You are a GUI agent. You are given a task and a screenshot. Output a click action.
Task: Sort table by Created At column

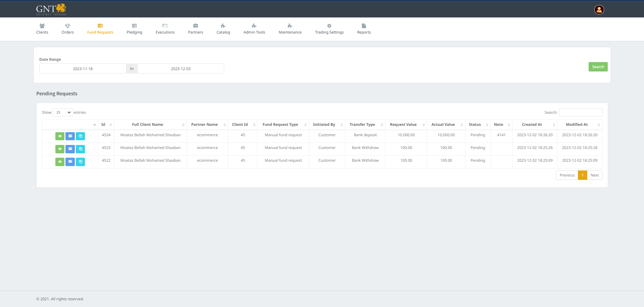535,125
